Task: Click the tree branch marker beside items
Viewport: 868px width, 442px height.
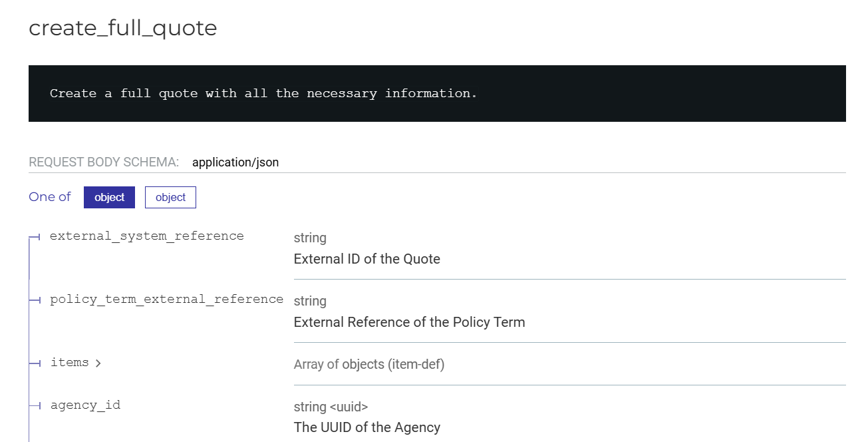Action: coord(35,363)
